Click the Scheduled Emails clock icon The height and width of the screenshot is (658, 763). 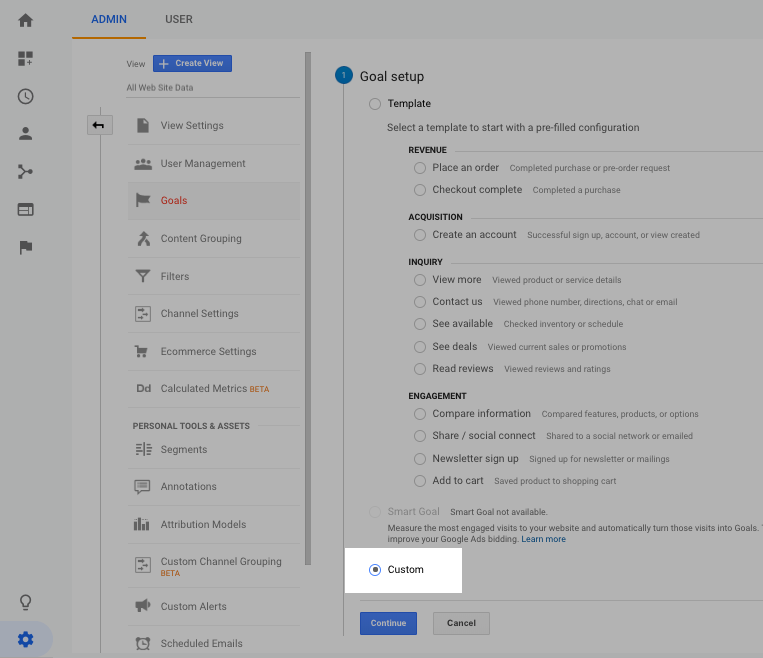pyautogui.click(x=143, y=643)
